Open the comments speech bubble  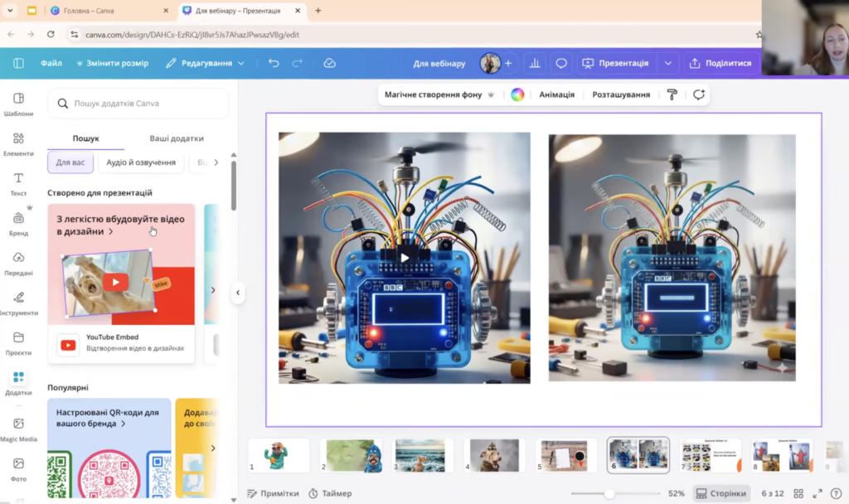click(x=561, y=63)
